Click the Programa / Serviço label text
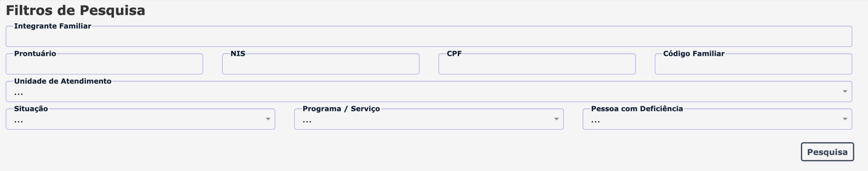 pos(341,109)
